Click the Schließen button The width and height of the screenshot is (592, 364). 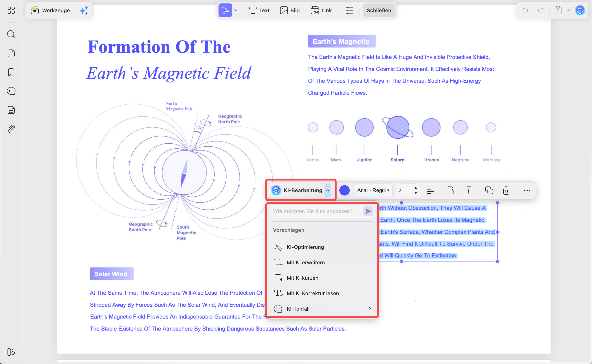[379, 10]
